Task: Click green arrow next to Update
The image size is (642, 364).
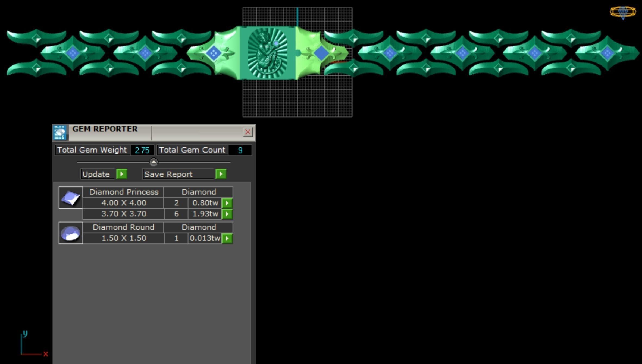Action: 121,174
